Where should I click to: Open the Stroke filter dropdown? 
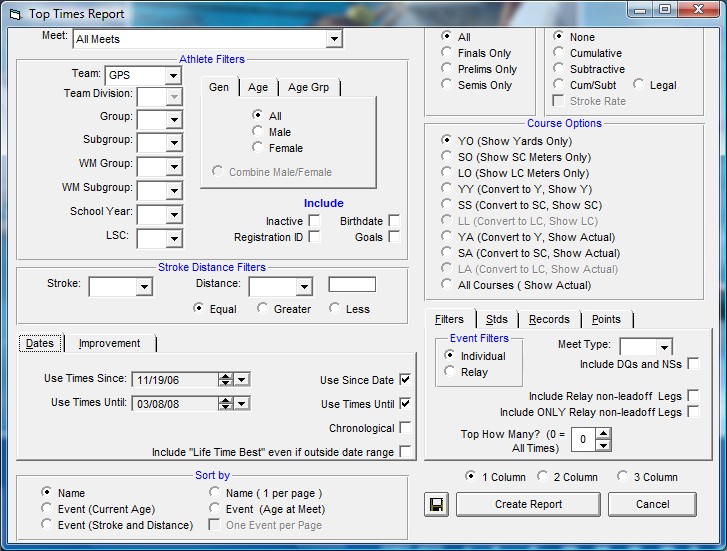pos(144,288)
